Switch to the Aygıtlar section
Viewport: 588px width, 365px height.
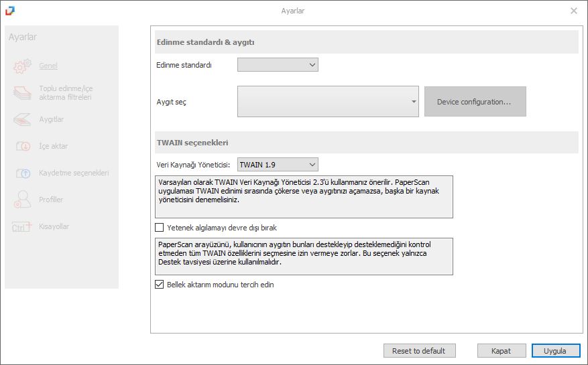[x=52, y=119]
